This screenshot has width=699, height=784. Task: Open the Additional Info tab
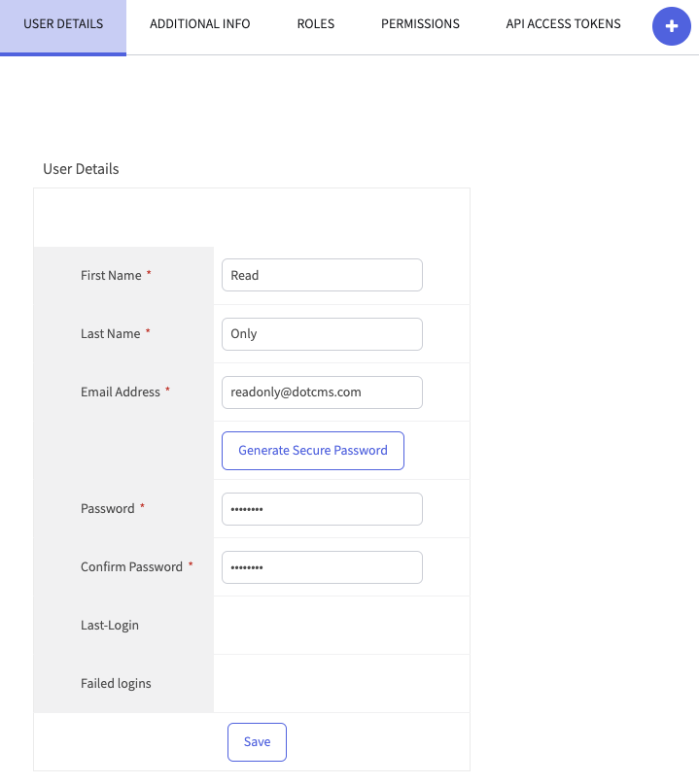pos(199,24)
